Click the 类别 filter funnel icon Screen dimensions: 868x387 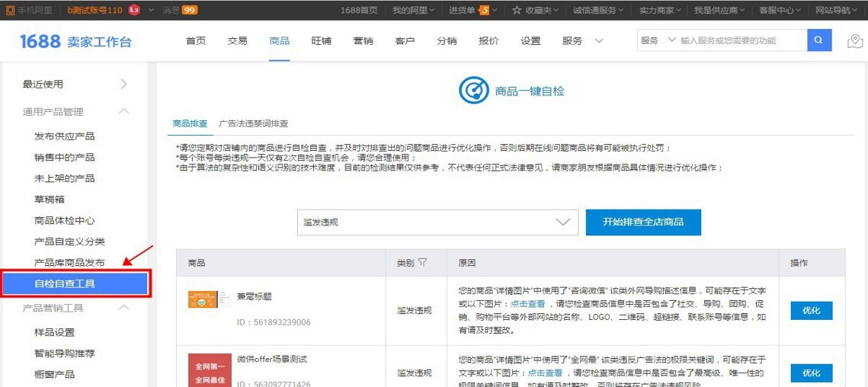click(422, 262)
